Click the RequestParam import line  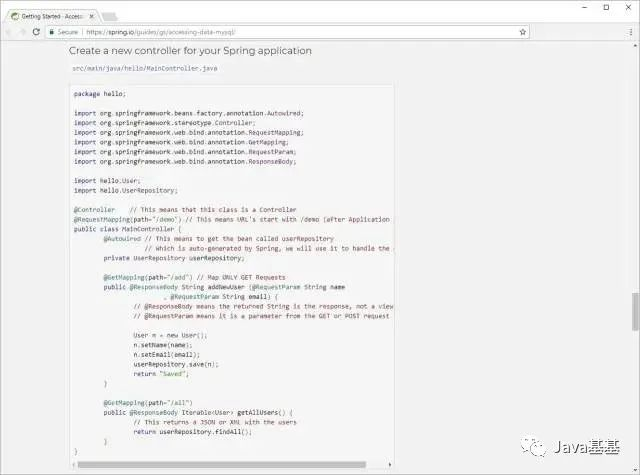pos(185,152)
